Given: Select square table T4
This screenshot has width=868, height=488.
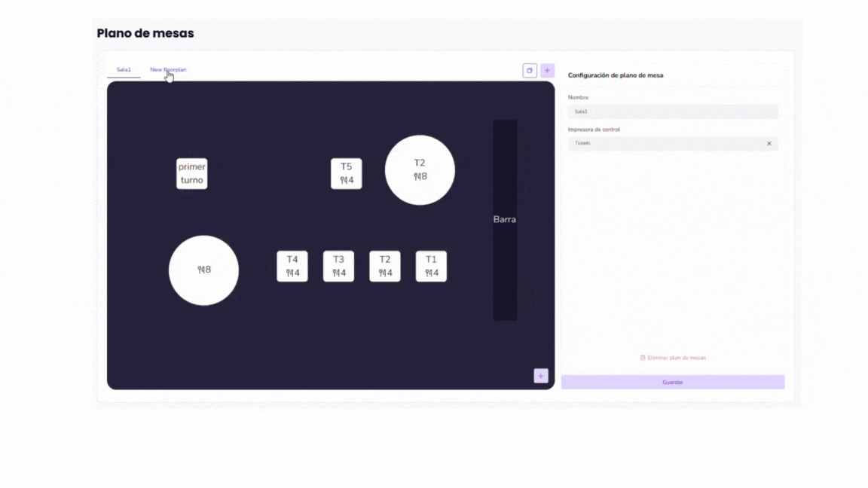Looking at the screenshot, I should (292, 267).
